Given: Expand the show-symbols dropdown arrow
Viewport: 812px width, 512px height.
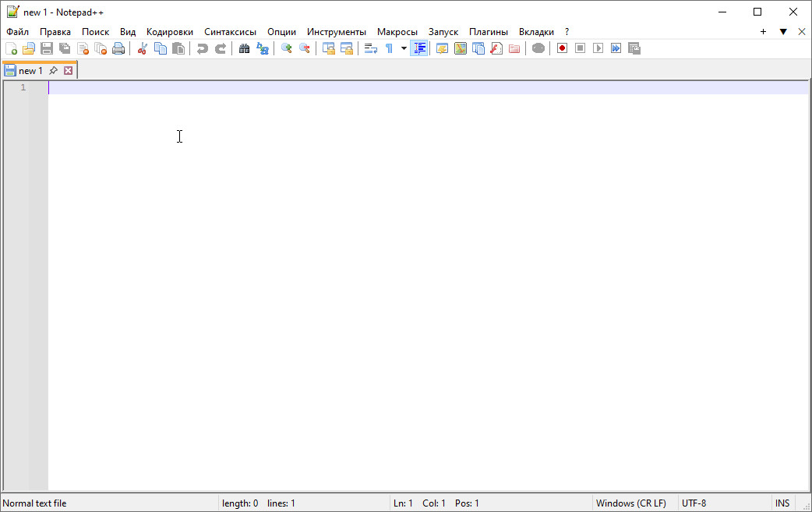Looking at the screenshot, I should pos(404,48).
